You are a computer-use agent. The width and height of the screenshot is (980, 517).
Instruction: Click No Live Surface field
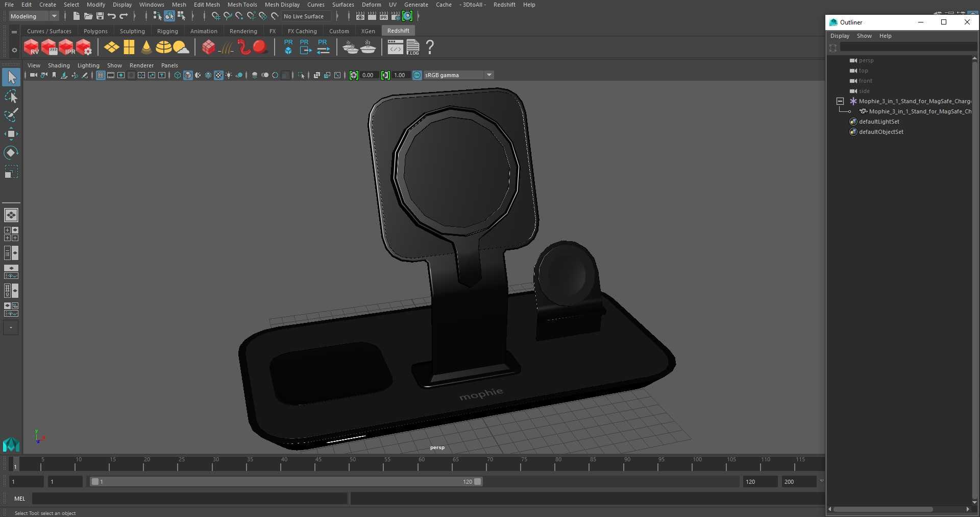point(306,16)
